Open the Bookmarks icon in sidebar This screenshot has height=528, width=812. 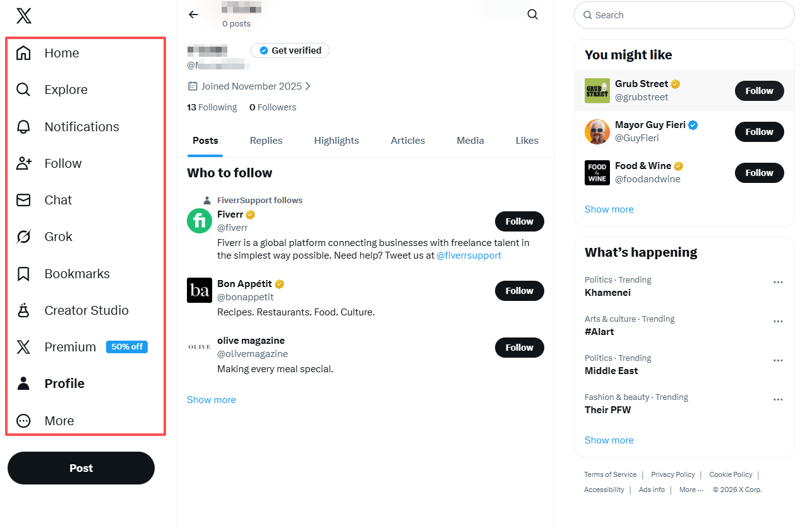[23, 274]
